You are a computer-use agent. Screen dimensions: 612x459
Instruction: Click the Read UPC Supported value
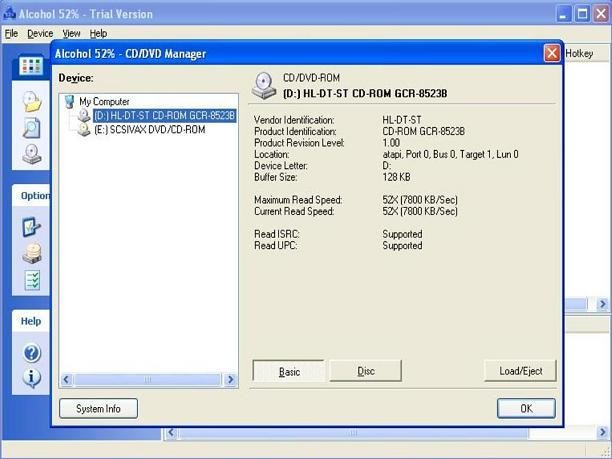(x=402, y=246)
